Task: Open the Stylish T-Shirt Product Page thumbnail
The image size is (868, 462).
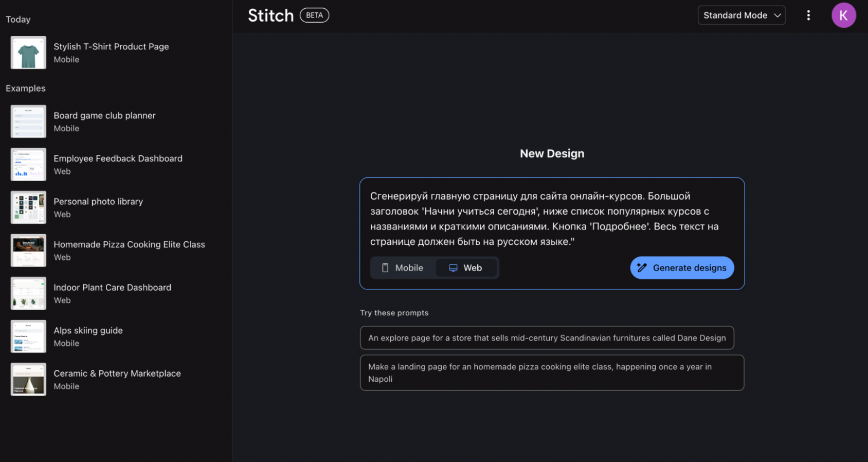Action: pos(28,52)
